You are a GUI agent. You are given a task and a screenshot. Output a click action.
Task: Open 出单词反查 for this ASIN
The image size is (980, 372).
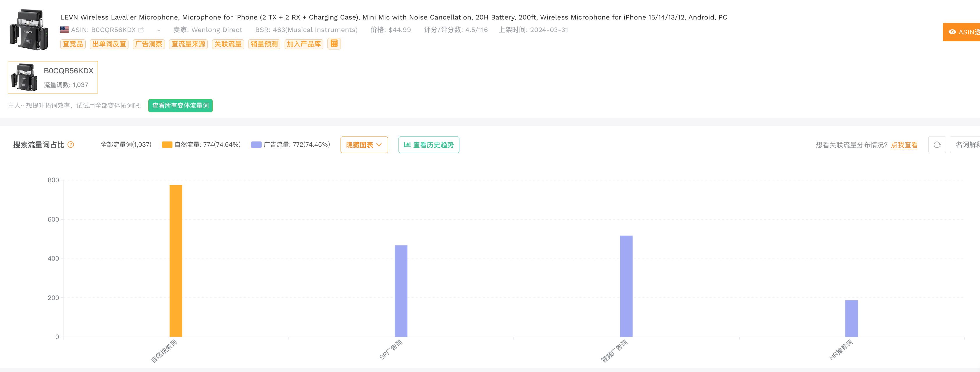pos(109,44)
